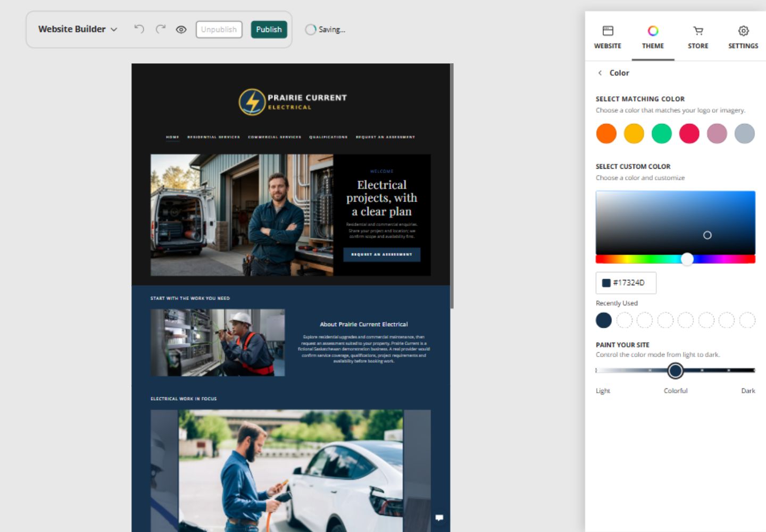The height and width of the screenshot is (532, 766).
Task: Click the Colorful mode label
Action: pos(676,390)
